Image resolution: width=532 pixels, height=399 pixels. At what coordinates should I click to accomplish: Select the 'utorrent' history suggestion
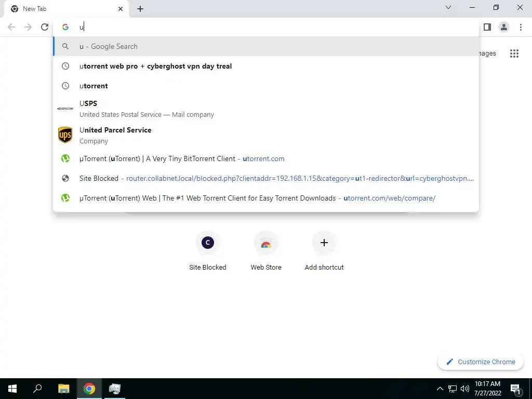point(266,86)
